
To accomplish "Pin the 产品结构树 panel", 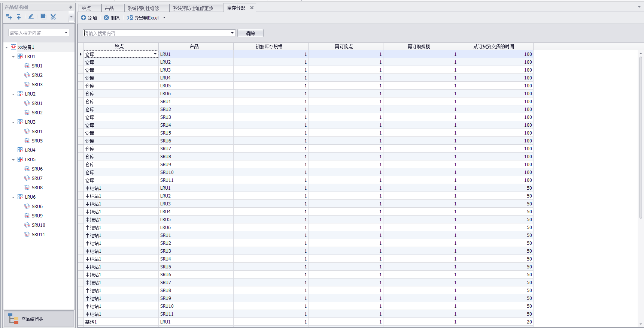I will pyautogui.click(x=70, y=7).
